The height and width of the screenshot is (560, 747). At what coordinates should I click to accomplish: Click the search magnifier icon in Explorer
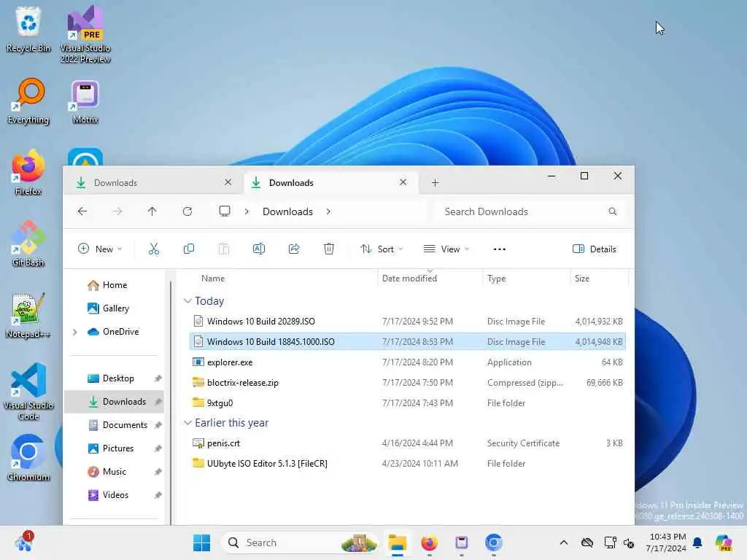pyautogui.click(x=613, y=211)
